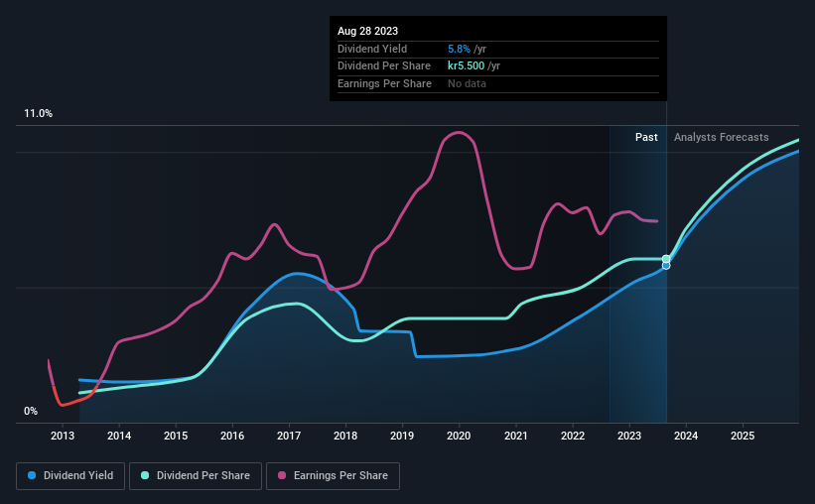Select the blue dividend yield data point
The width and height of the screenshot is (815, 504).
pos(666,266)
